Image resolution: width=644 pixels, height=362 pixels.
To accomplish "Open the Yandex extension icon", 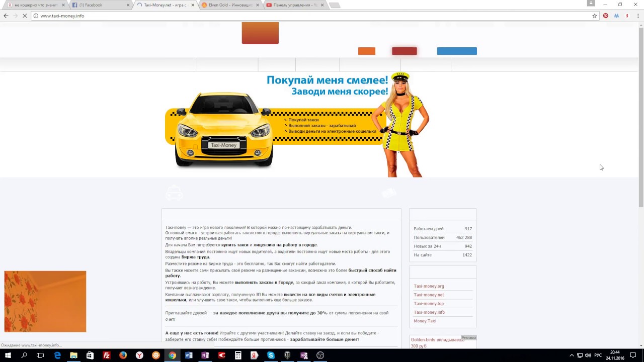I will click(627, 16).
